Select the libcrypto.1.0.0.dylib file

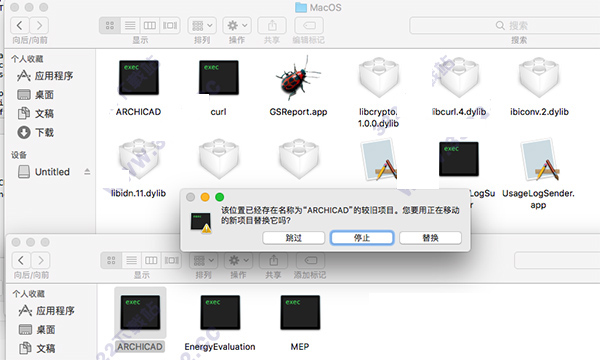point(378,78)
